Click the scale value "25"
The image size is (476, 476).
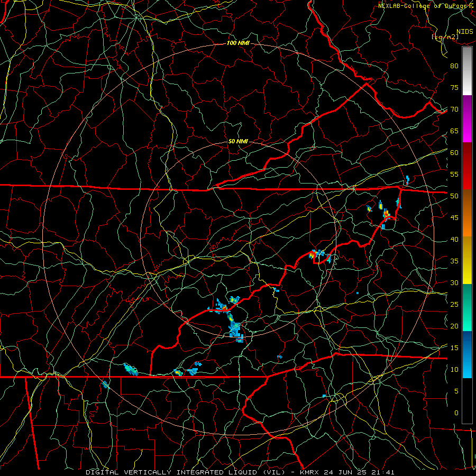[x=454, y=305]
